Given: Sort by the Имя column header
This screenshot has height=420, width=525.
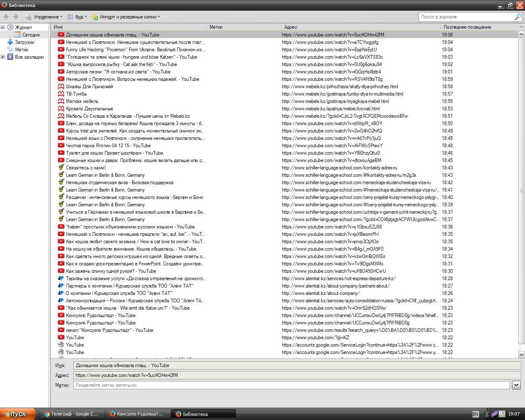Looking at the screenshot, I should click(x=129, y=27).
